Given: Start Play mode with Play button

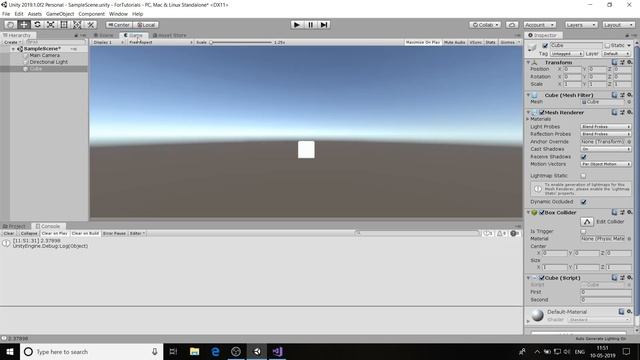Looking at the screenshot, I should (297, 25).
